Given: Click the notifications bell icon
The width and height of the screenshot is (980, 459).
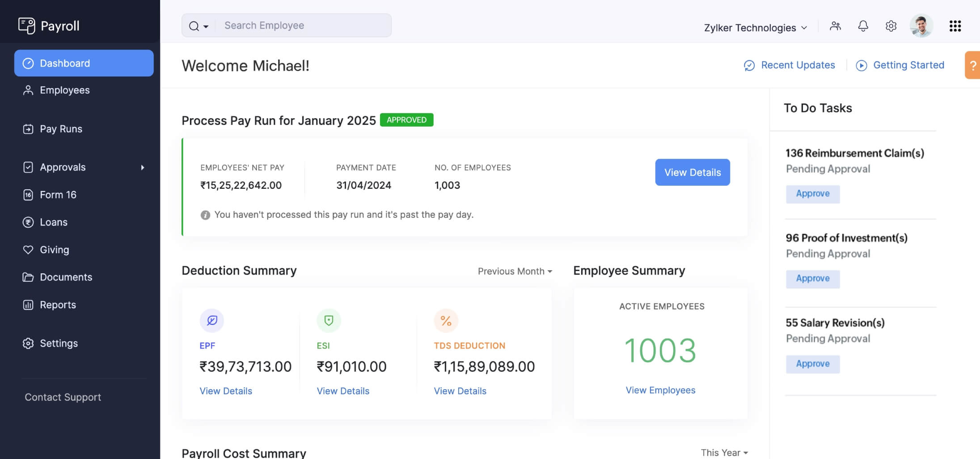Looking at the screenshot, I should point(863,26).
